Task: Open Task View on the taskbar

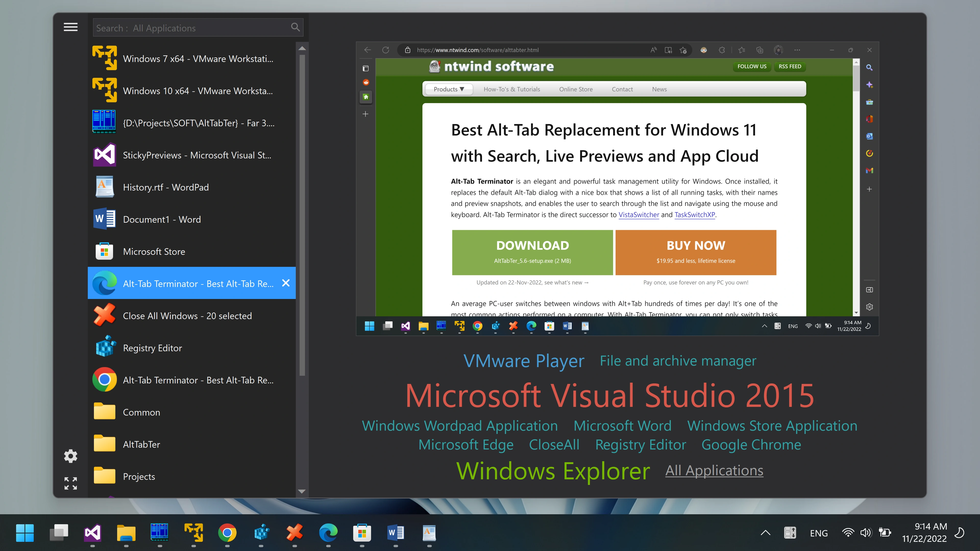Action: tap(59, 532)
